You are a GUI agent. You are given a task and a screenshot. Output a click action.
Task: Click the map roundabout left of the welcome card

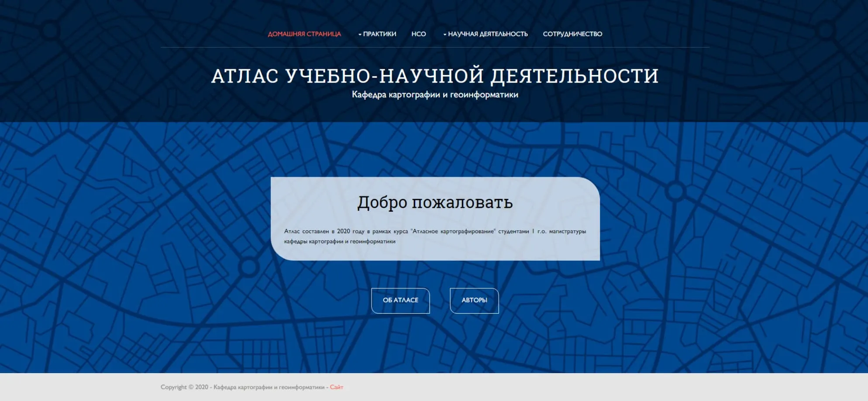point(248,267)
